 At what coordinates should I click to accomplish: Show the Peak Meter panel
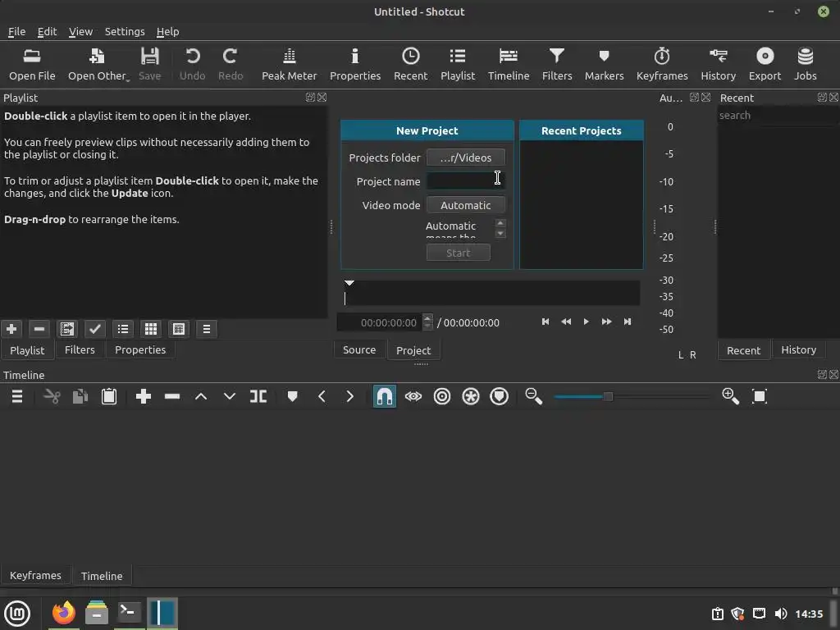coord(290,64)
